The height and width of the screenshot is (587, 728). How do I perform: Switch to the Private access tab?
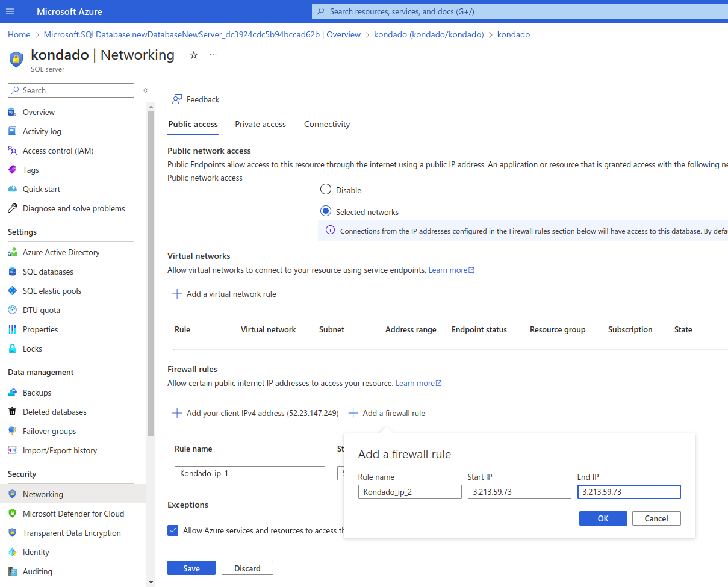260,124
